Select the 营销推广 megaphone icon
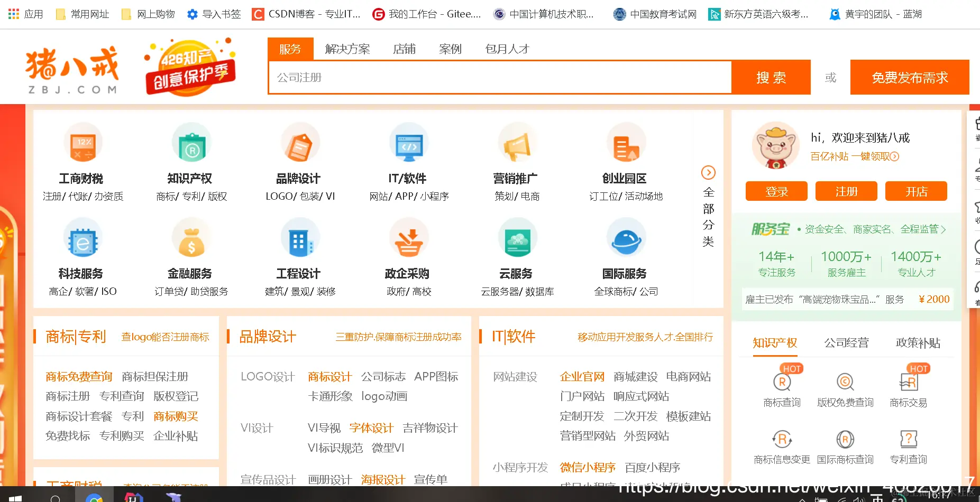This screenshot has width=980, height=502. coord(518,143)
